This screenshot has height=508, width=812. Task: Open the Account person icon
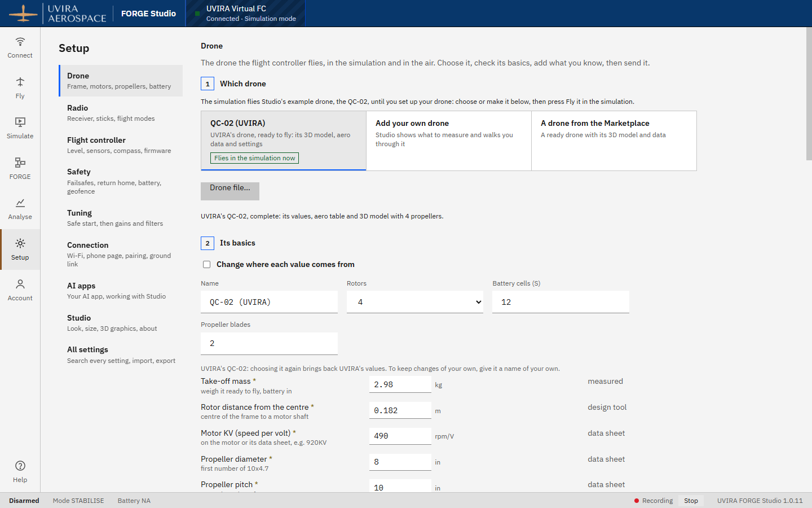pos(20,284)
